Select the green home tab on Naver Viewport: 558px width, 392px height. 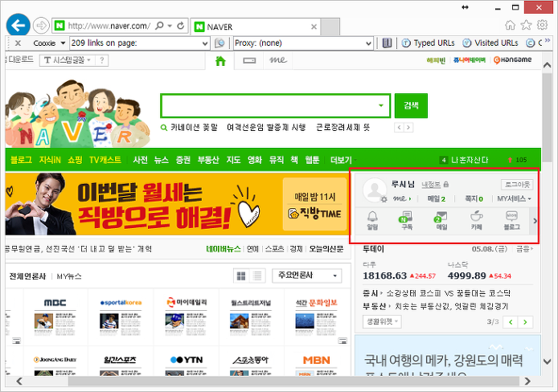click(x=220, y=61)
